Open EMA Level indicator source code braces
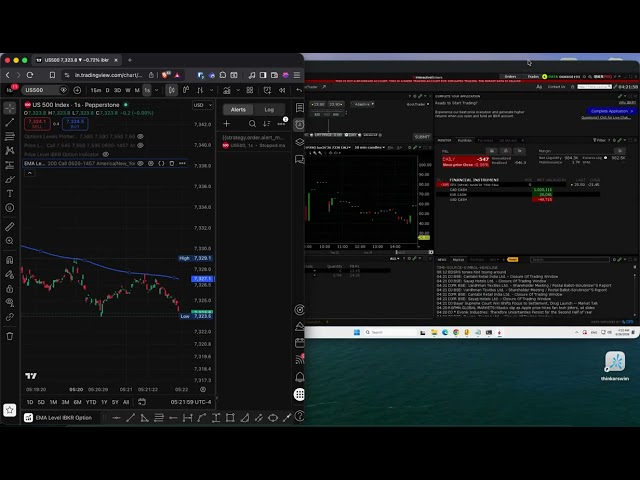 click(161, 163)
